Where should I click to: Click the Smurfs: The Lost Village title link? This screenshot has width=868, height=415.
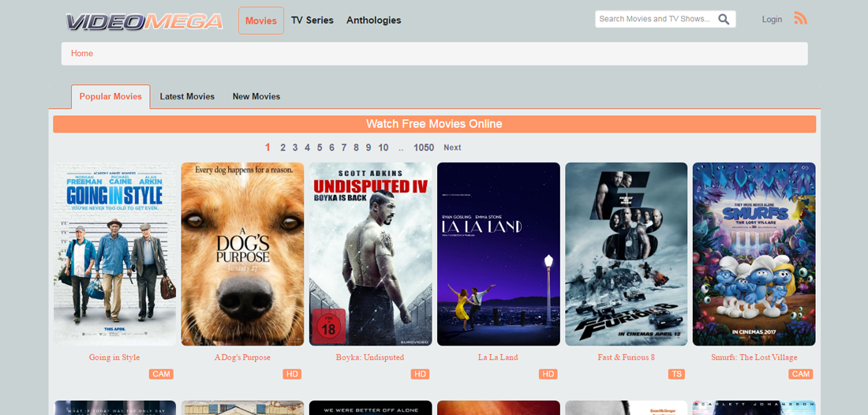pos(754,357)
